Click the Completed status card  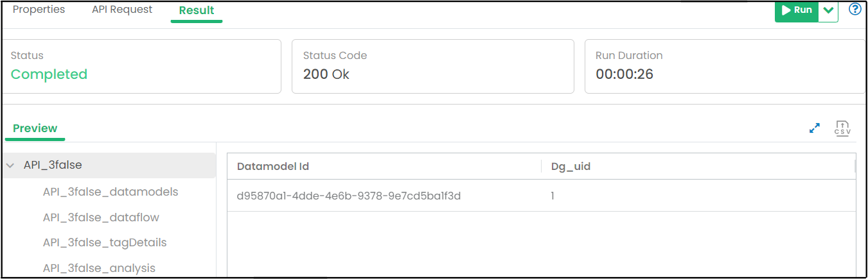pyautogui.click(x=141, y=67)
